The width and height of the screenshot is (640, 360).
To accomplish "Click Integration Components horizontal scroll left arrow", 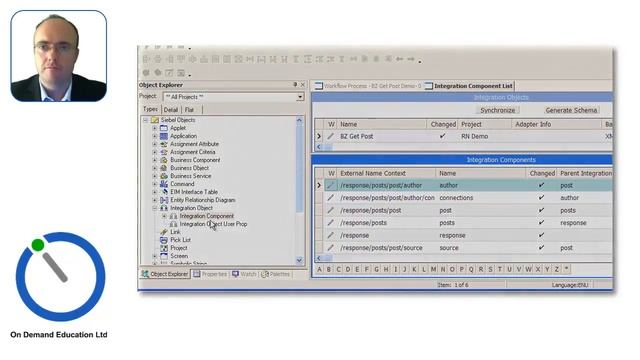I will coord(319,258).
